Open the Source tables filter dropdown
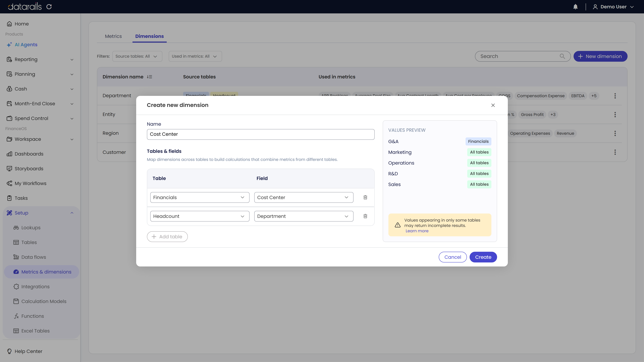The height and width of the screenshot is (362, 644). [137, 56]
